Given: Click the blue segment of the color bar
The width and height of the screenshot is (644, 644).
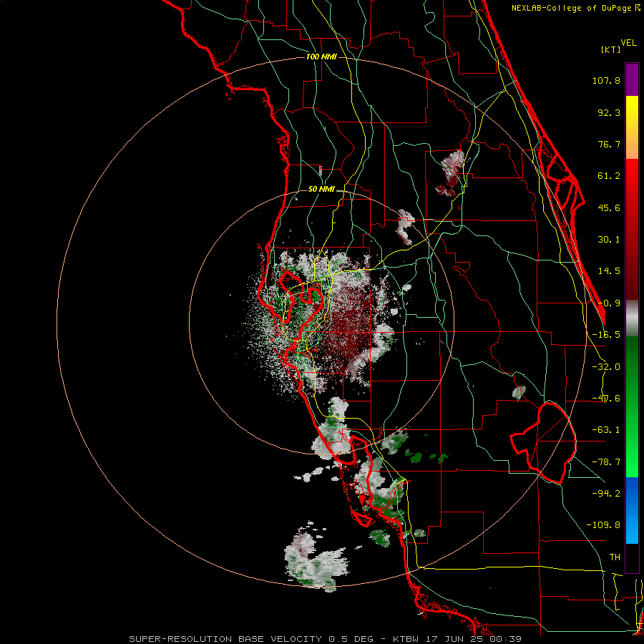Looking at the screenshot, I should (632, 510).
